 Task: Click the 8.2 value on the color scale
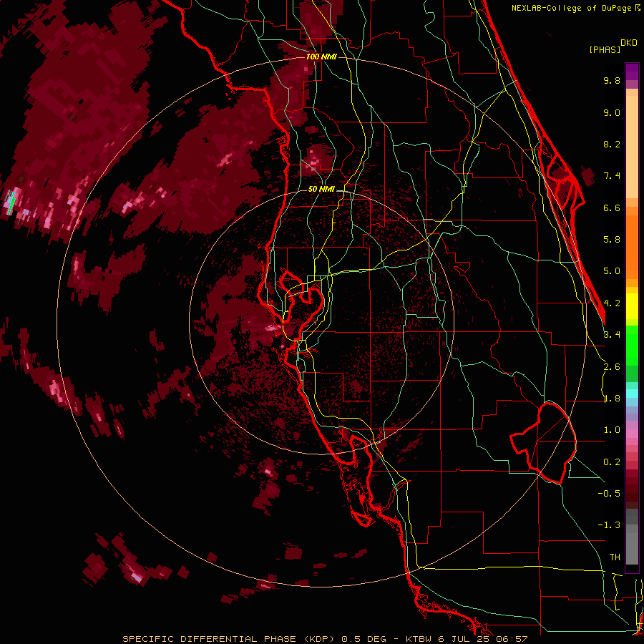612,144
